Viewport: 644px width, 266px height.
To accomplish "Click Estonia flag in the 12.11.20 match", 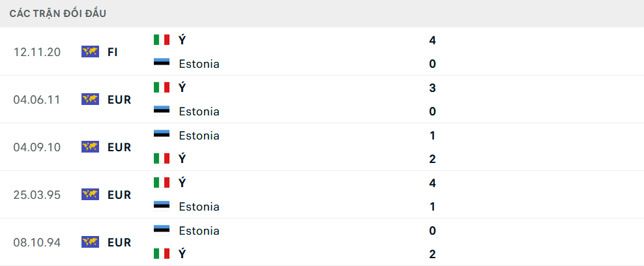I will click(x=162, y=63).
